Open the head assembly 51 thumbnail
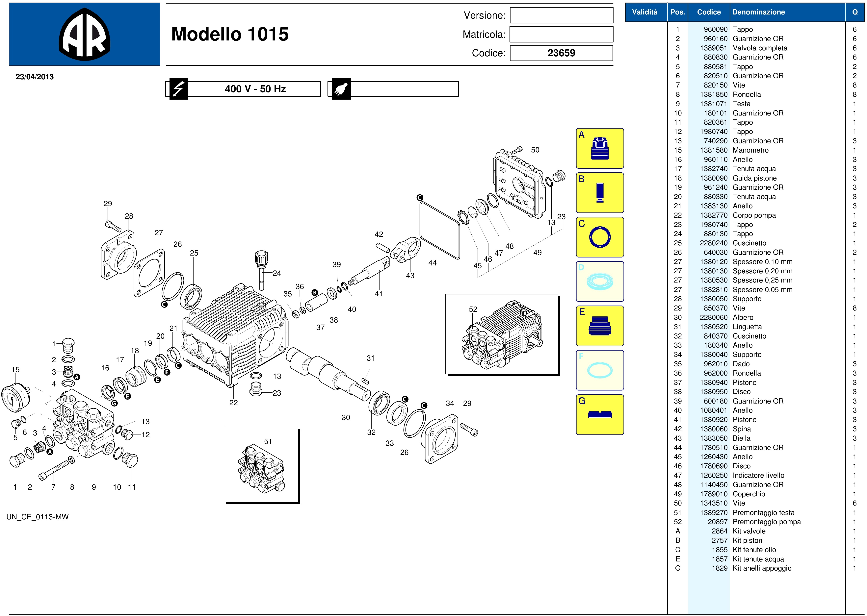The height and width of the screenshot is (616, 867). point(261,464)
